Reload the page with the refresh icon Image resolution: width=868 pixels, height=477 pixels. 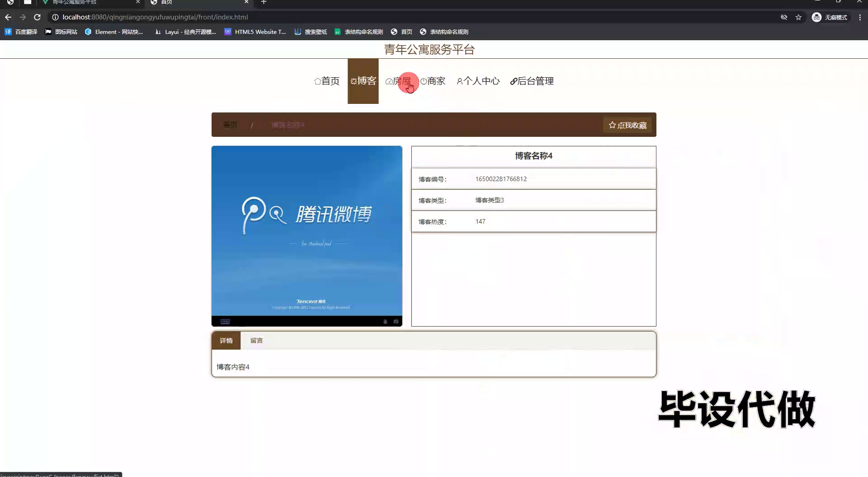point(38,17)
